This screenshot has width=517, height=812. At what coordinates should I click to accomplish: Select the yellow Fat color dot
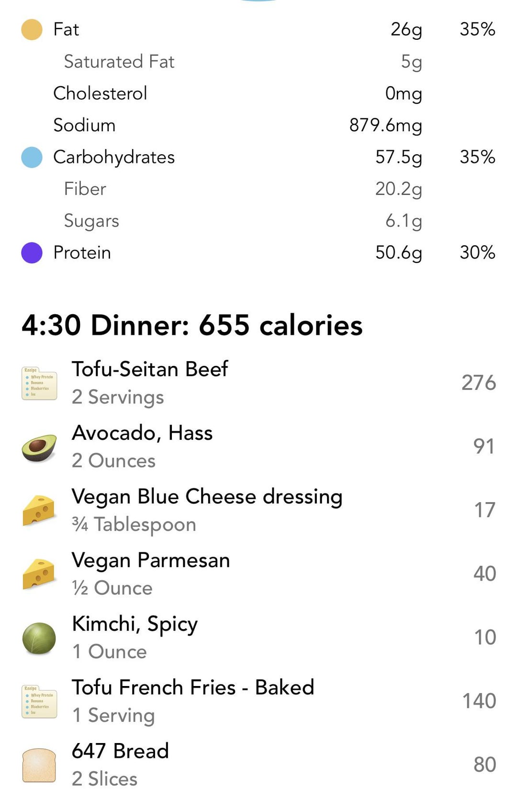(32, 30)
